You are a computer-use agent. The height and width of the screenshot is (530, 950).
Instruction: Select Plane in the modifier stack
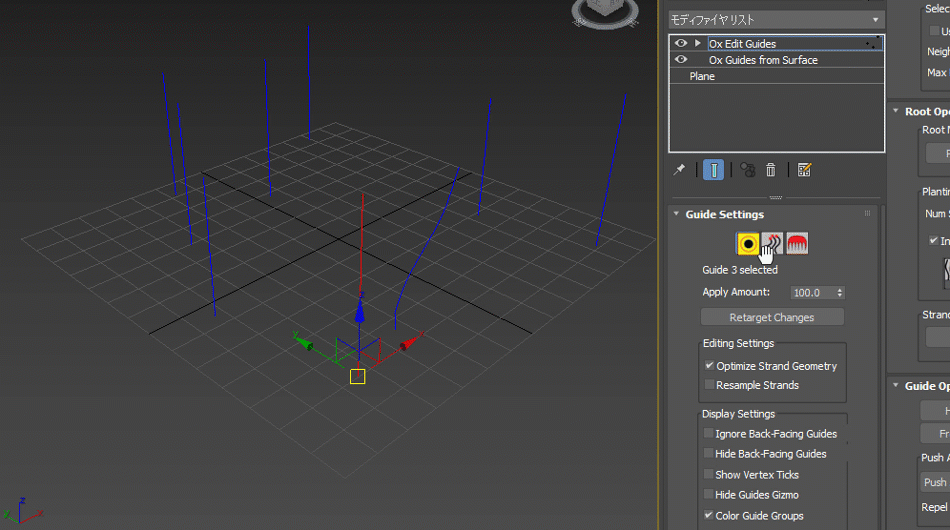pos(702,76)
